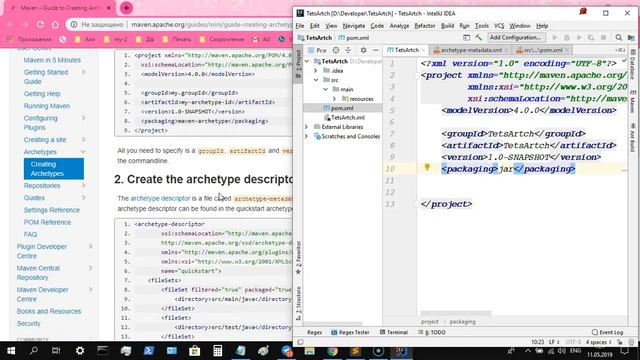Click the intention light bulb on line 10
This screenshot has width=640, height=360.
(x=427, y=167)
